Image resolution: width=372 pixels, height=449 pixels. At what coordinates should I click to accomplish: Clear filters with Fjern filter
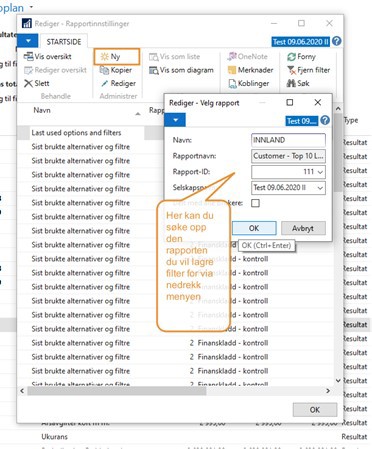(309, 70)
